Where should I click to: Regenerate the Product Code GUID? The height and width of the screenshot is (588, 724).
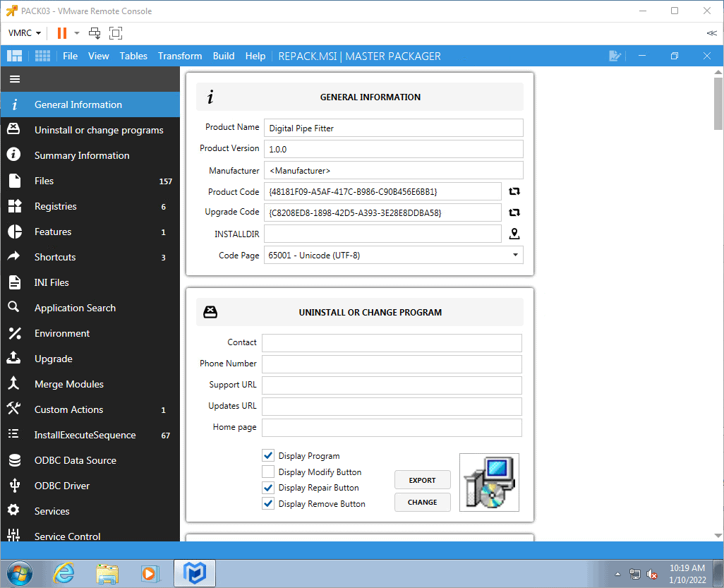[514, 191]
